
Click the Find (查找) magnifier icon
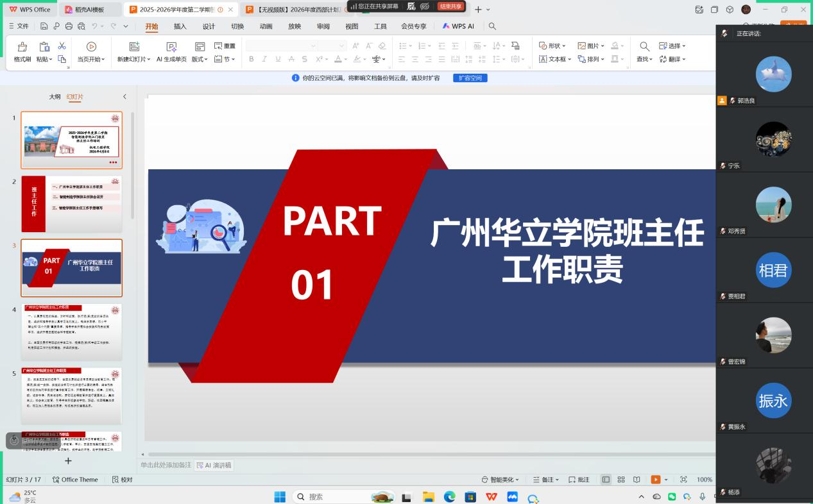(x=644, y=46)
